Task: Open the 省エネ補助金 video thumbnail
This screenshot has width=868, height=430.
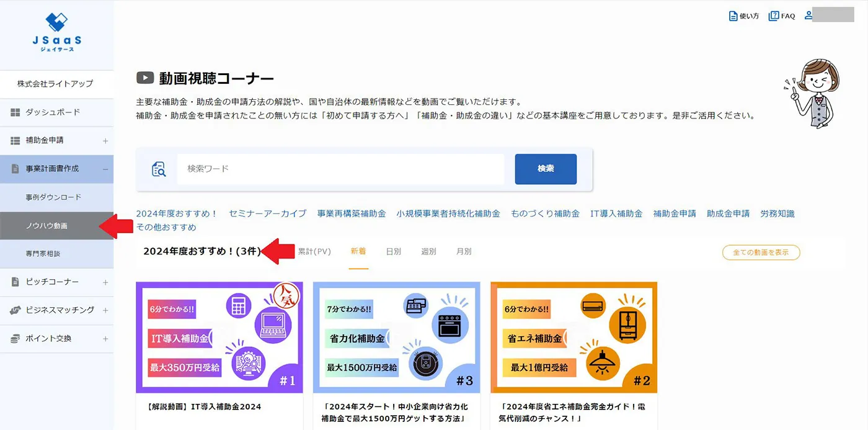Action: [573, 338]
